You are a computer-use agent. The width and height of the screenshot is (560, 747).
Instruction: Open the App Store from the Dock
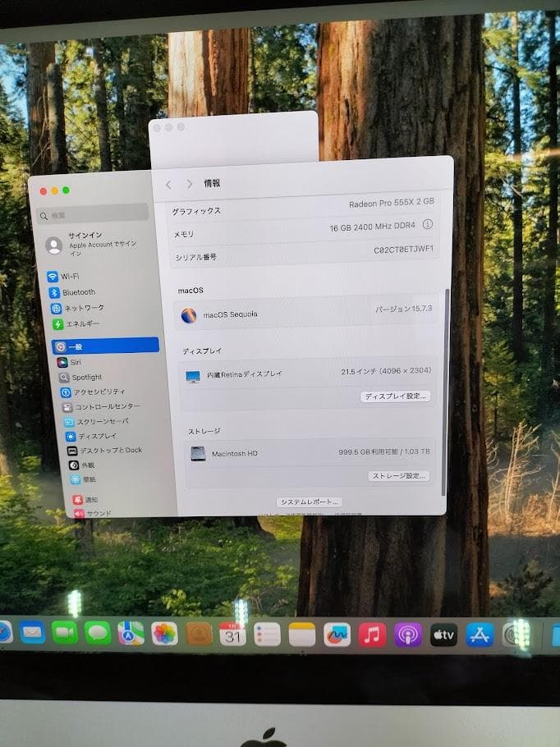click(480, 635)
